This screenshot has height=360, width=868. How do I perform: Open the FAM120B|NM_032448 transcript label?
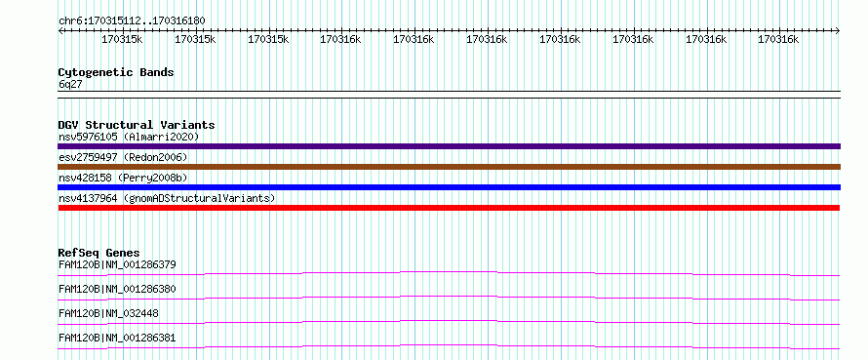point(108,313)
